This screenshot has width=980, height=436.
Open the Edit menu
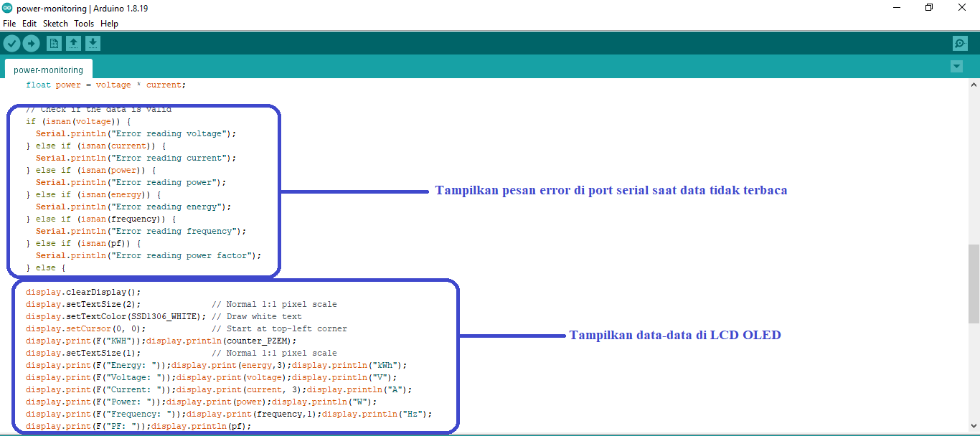tap(29, 24)
